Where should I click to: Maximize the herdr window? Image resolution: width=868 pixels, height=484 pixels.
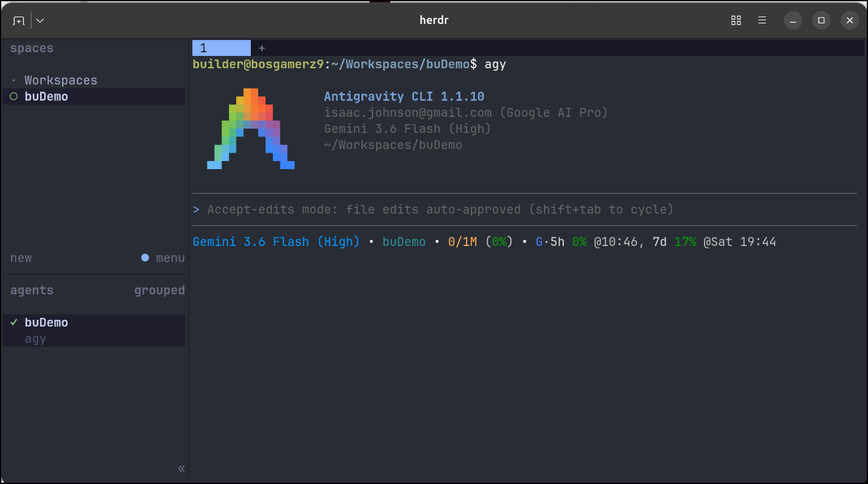coord(821,20)
